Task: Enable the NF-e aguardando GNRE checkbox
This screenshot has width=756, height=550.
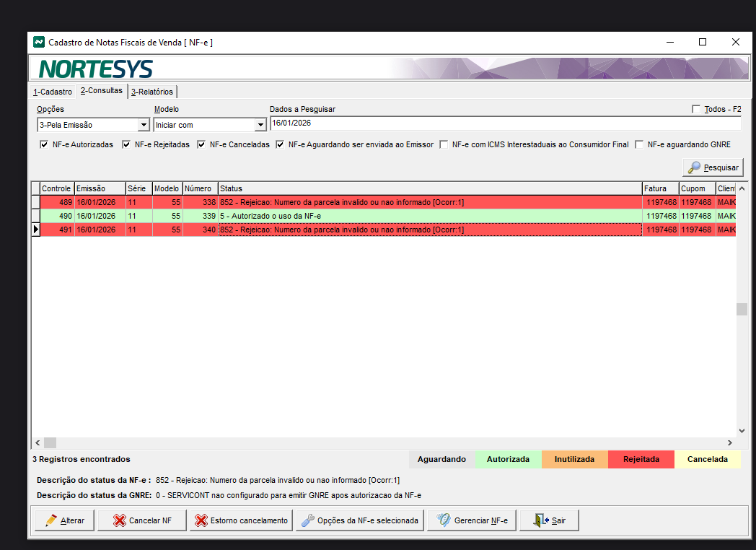Action: [x=639, y=144]
